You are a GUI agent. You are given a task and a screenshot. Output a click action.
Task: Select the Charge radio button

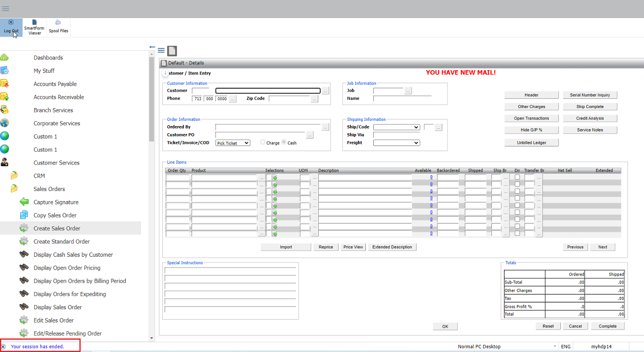263,142
